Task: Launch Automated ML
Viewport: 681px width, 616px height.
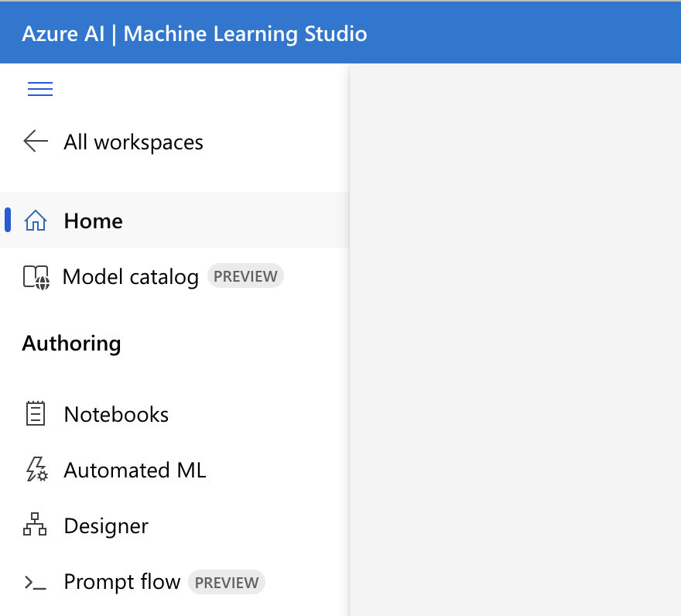Action: pyautogui.click(x=135, y=469)
